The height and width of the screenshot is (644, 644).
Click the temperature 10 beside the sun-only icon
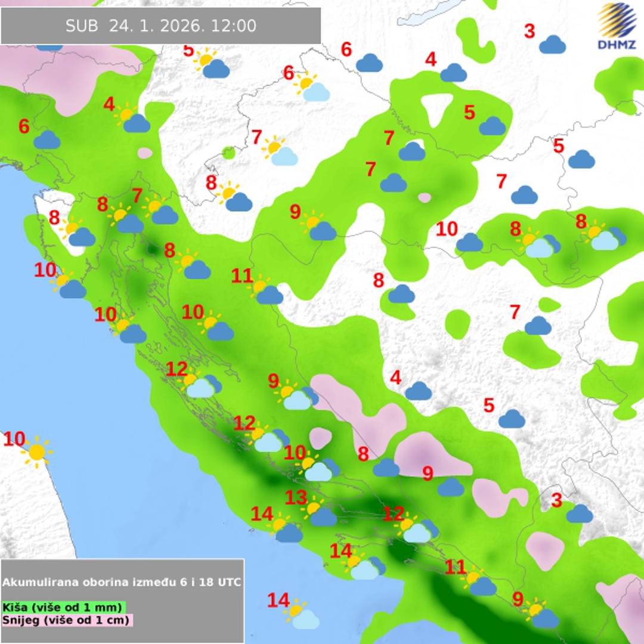click(x=14, y=439)
